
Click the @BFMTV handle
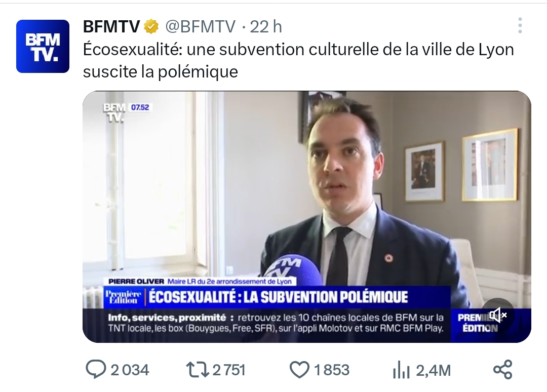click(200, 26)
